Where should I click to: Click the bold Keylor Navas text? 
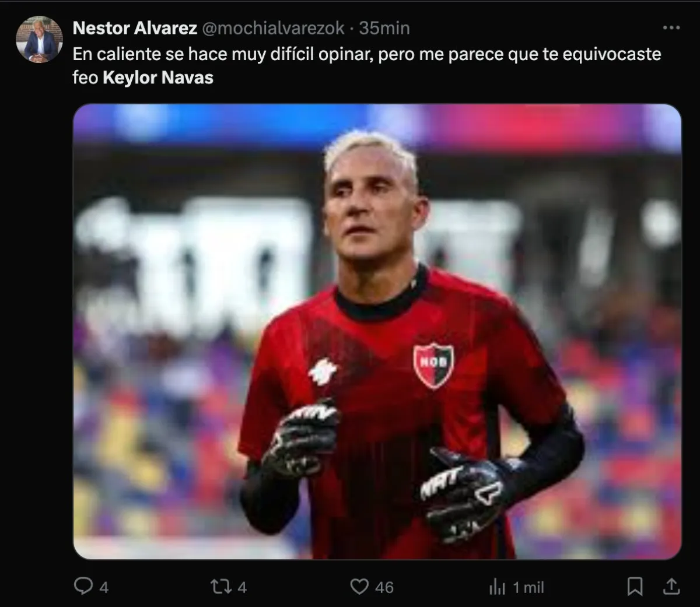pos(158,78)
